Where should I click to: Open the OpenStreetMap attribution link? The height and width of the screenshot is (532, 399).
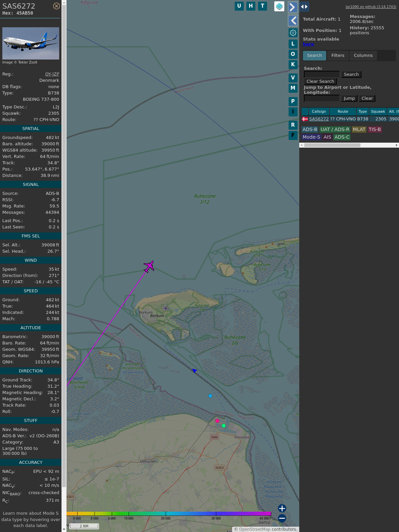pyautogui.click(x=255, y=529)
